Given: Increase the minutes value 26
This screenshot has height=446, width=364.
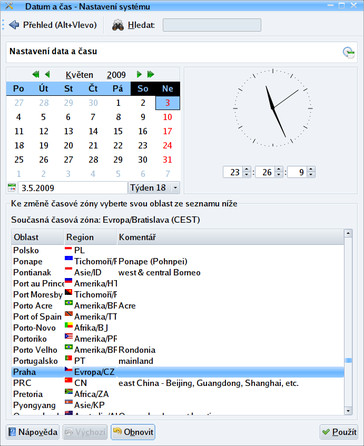Looking at the screenshot, I should coord(279,169).
